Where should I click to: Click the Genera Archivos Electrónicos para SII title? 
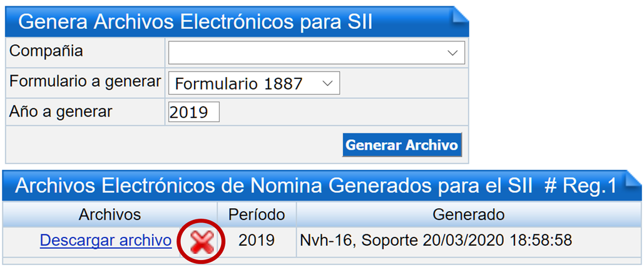(x=195, y=22)
